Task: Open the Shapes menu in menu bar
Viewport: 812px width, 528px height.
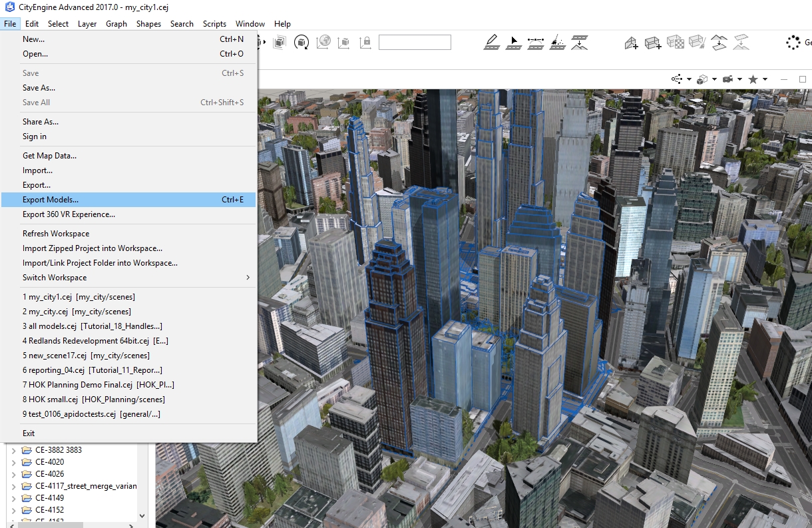Action: 148,24
